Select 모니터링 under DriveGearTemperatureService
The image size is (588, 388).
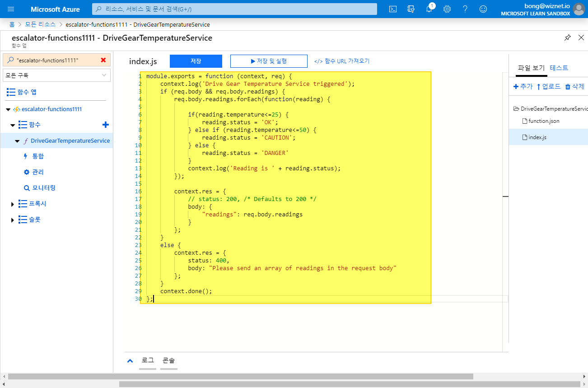[44, 188]
